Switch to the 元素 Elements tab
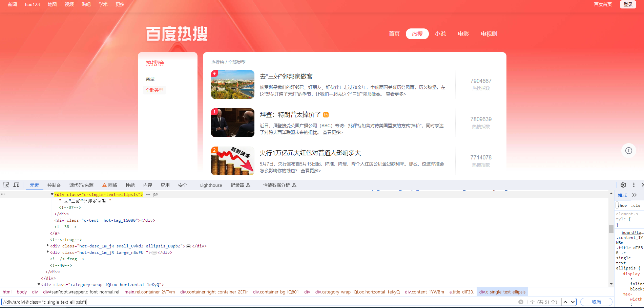This screenshot has height=308, width=644. click(x=34, y=185)
